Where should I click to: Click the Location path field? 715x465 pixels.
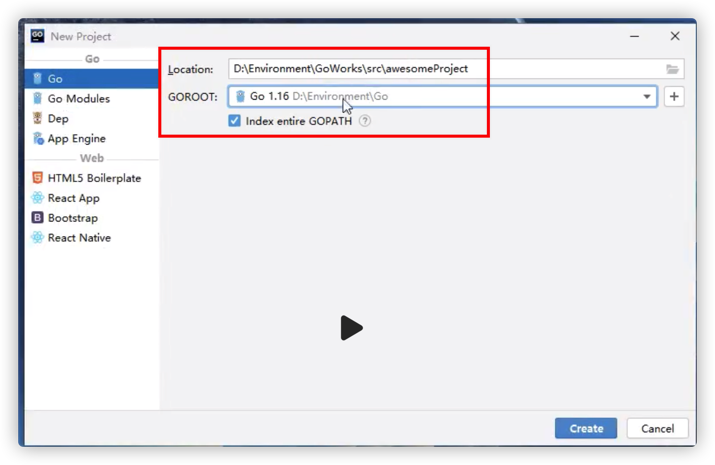click(x=456, y=69)
